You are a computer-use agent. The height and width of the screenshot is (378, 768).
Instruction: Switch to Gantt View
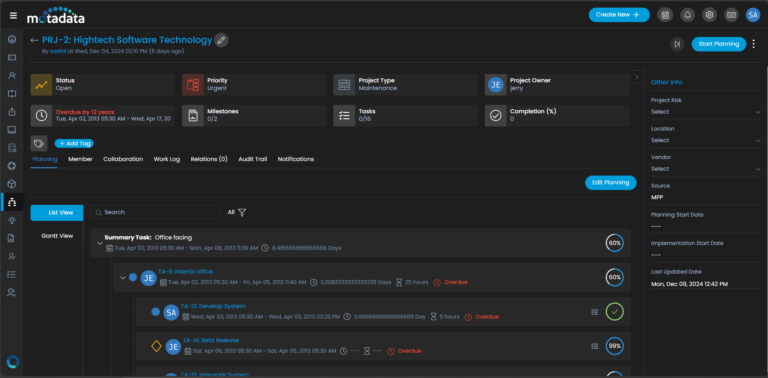[x=57, y=236]
